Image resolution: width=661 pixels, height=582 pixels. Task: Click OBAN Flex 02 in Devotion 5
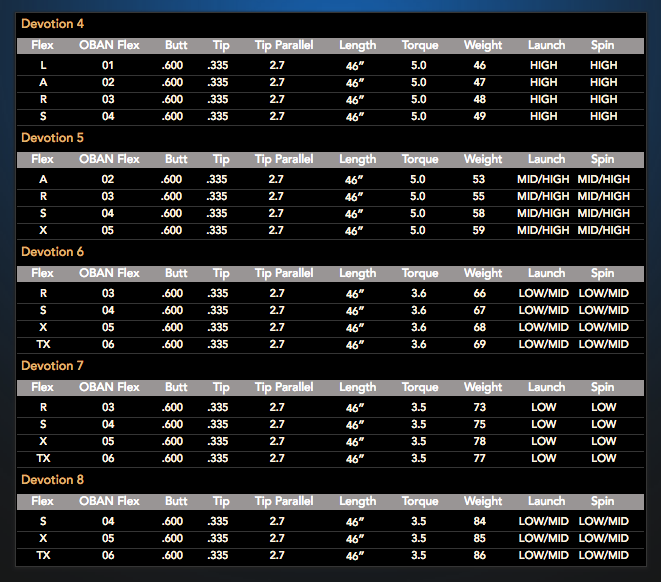[107, 180]
